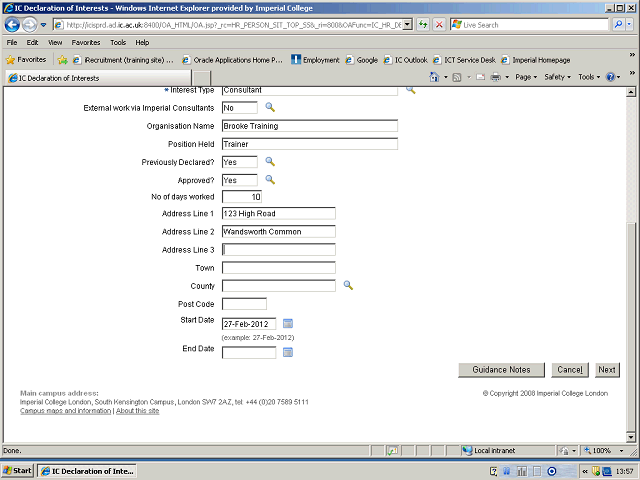Click the Cancel button
Viewport: 640px width, 480px height.
[569, 370]
